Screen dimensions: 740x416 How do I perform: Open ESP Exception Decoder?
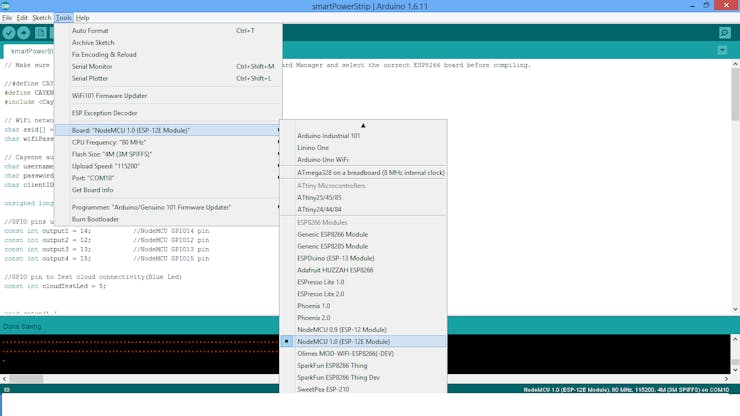tap(168, 113)
